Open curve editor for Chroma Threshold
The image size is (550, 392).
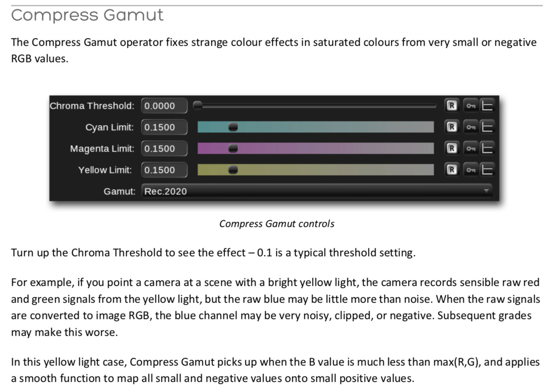[x=487, y=105]
